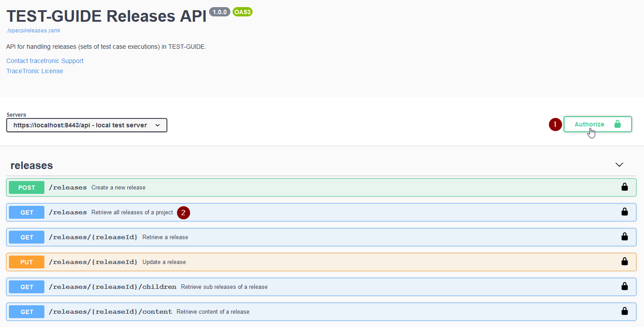644x327 pixels.
Task: Click the lock icon on GET /releases row
Action: [x=624, y=212]
